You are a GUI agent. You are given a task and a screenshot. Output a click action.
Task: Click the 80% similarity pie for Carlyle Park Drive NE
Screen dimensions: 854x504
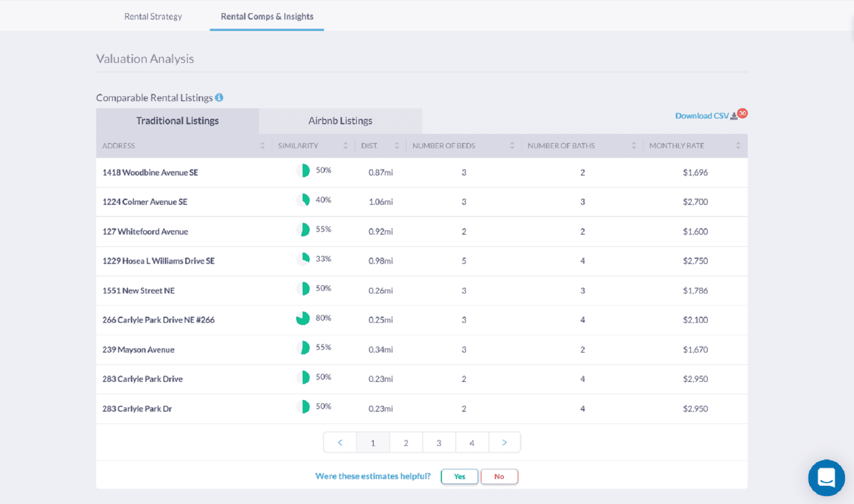303,318
